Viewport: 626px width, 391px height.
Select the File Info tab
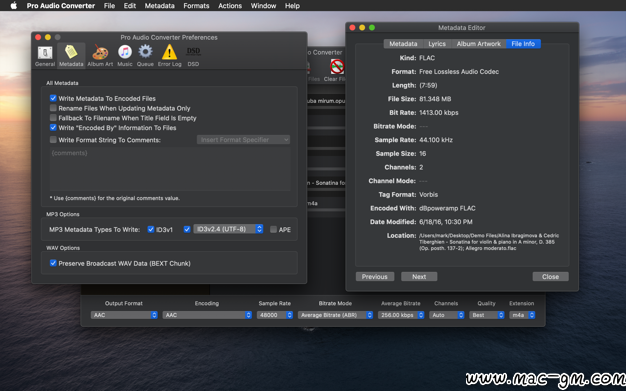click(x=523, y=44)
